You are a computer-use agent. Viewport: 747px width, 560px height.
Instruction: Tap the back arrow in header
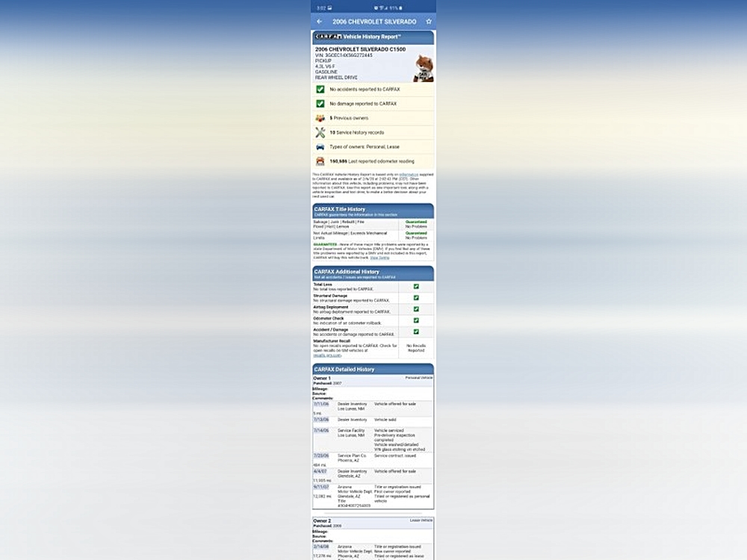pos(320,22)
